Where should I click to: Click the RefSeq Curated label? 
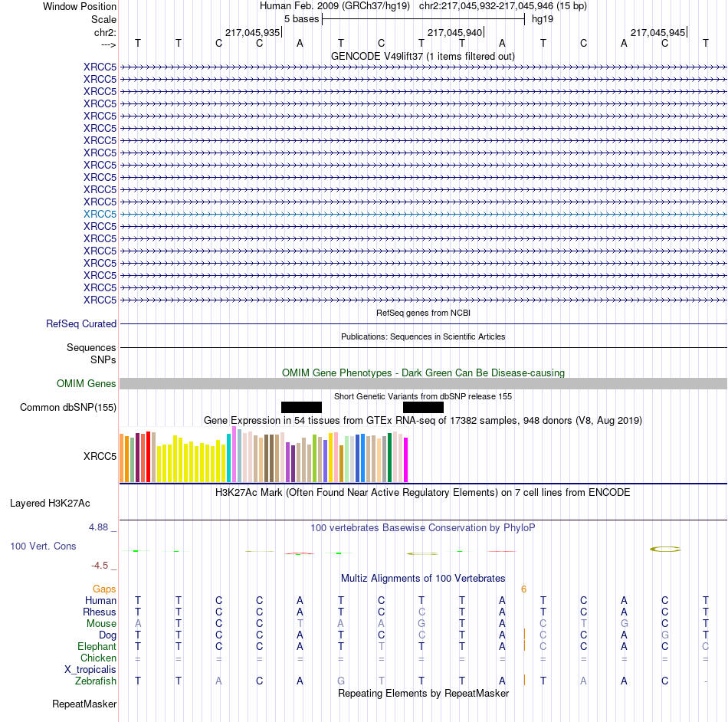click(81, 323)
